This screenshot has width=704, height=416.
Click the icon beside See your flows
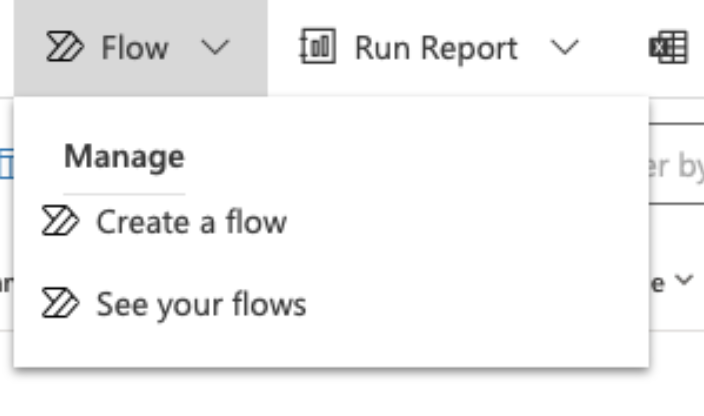(x=60, y=304)
